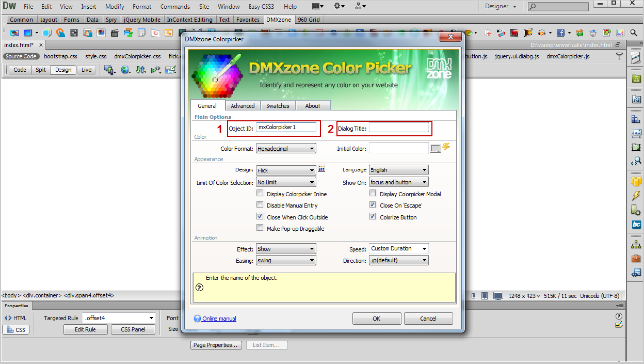
Task: Open the jQuery panel icon in right dock
Action: [x=636, y=99]
